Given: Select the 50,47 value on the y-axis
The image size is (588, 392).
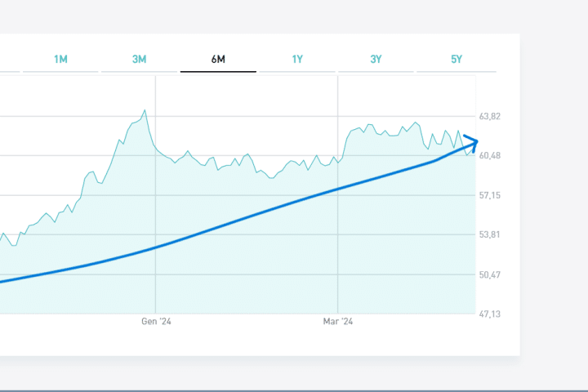Looking at the screenshot, I should [x=490, y=275].
